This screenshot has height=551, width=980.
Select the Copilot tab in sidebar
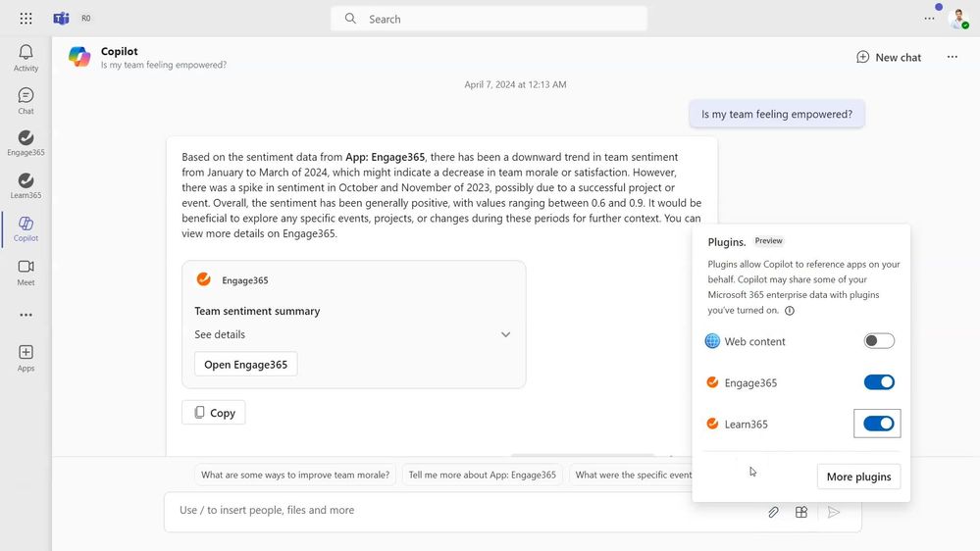26,228
